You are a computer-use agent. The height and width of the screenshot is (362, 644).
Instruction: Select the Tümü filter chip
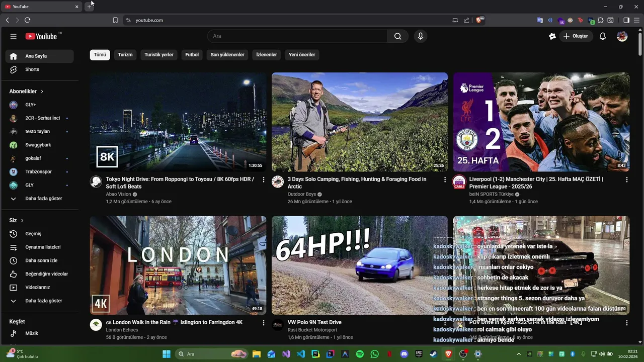[x=100, y=55]
